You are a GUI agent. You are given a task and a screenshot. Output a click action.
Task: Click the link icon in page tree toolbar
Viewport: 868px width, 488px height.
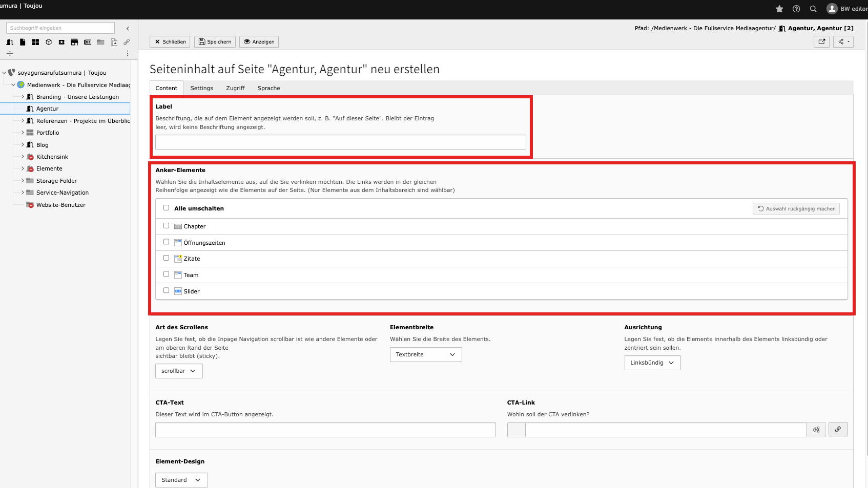(127, 42)
